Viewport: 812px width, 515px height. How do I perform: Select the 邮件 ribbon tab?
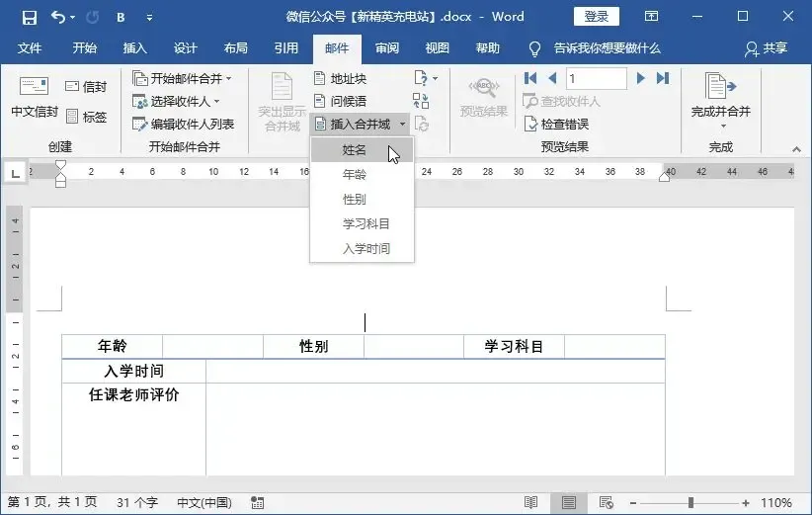[337, 48]
